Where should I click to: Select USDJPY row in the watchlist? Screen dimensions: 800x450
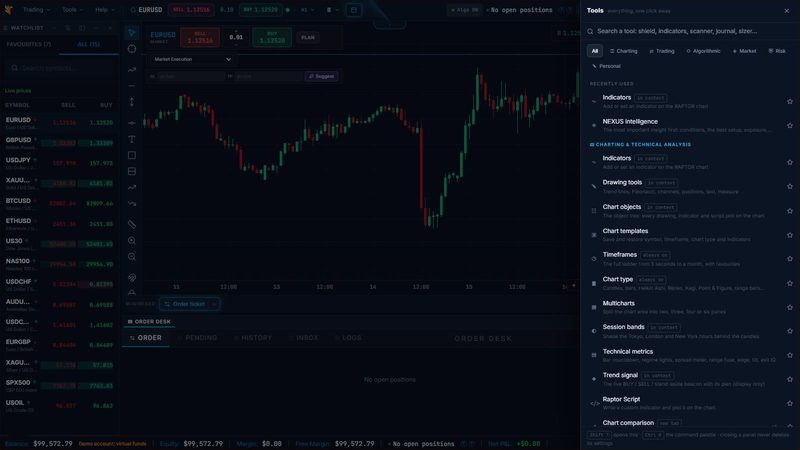point(59,163)
